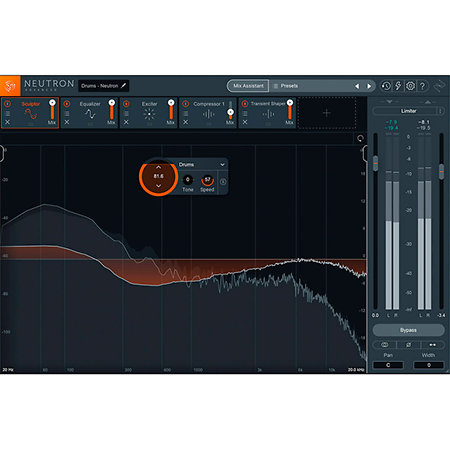Click the input gain fader handle
This screenshot has height=450, width=450.
click(x=375, y=164)
